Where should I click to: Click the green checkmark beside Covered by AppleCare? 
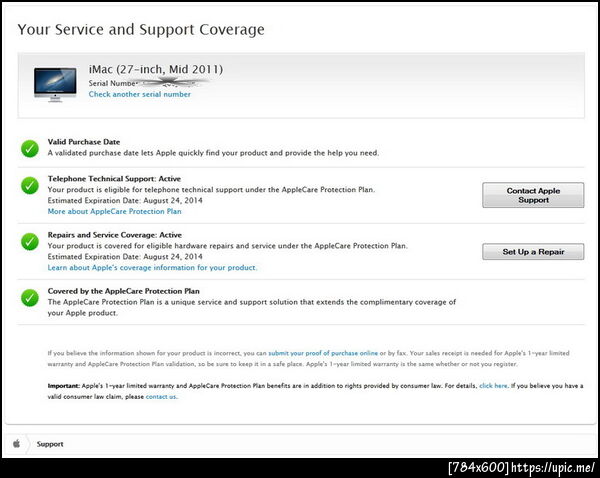pyautogui.click(x=29, y=298)
